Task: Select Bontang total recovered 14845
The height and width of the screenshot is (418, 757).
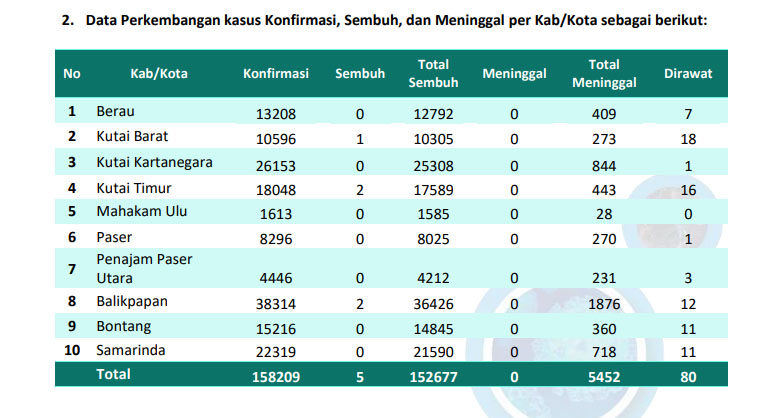Action: tap(433, 329)
